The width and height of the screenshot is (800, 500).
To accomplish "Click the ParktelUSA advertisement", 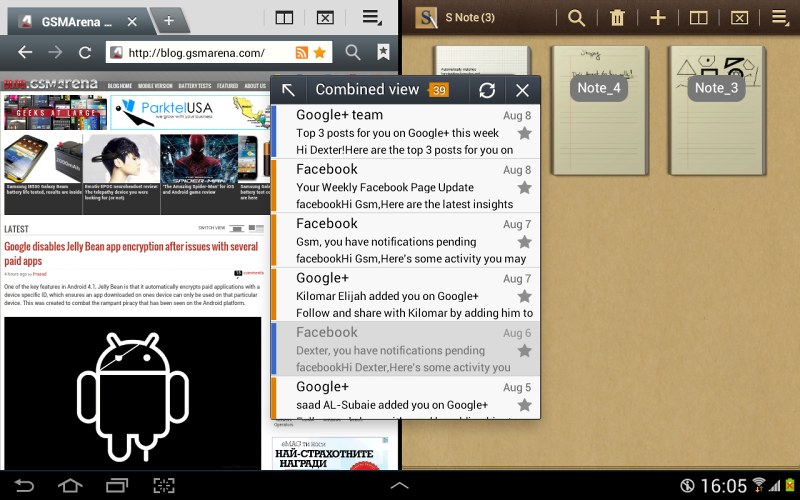I will 190,112.
